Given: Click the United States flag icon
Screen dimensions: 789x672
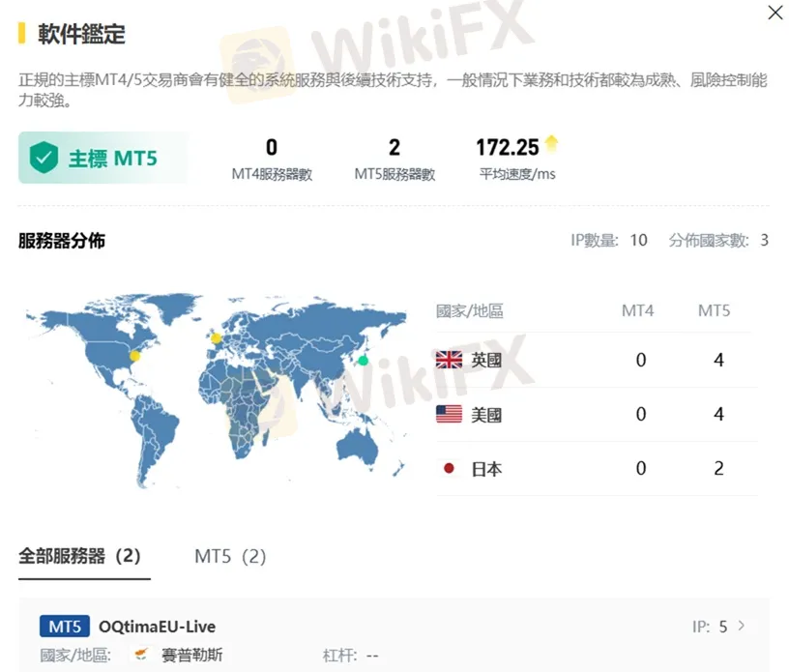Looking at the screenshot, I should coord(449,415).
